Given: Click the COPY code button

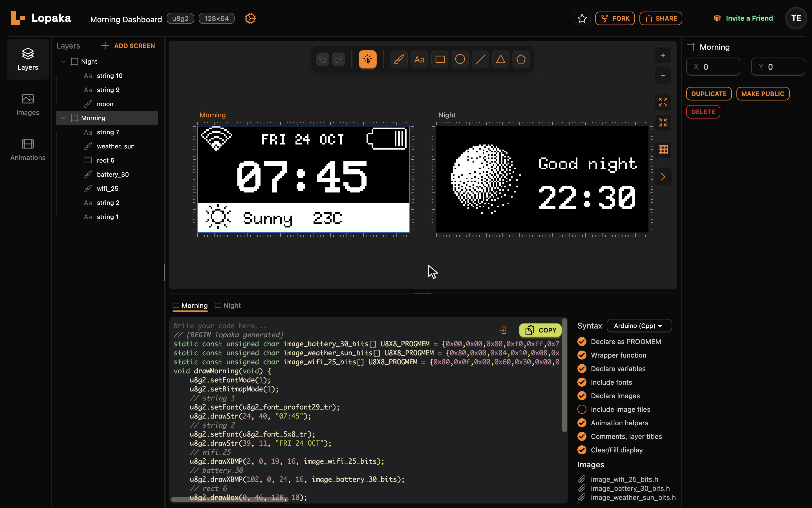Looking at the screenshot, I should pyautogui.click(x=540, y=330).
